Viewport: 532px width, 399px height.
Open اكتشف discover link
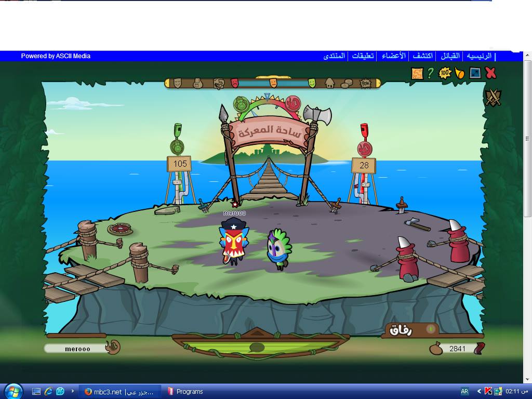point(423,56)
